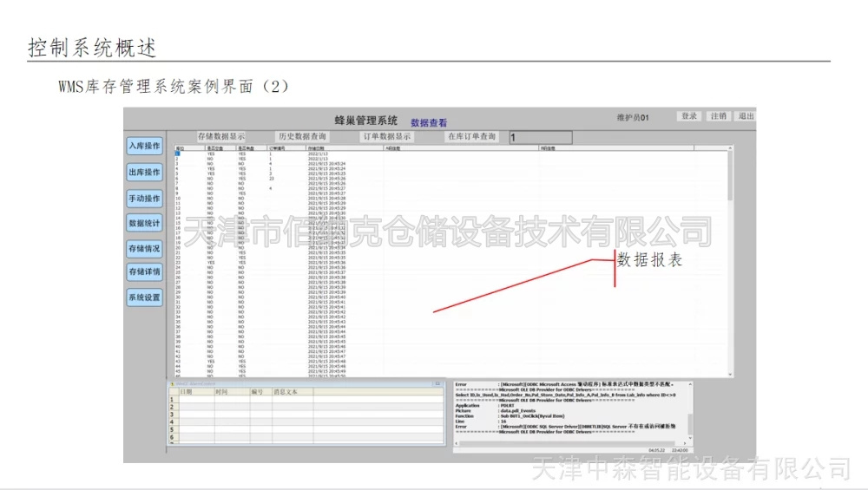The height and width of the screenshot is (490, 868).
Task: Click the data table vertical scrollbar
Action: click(730, 260)
